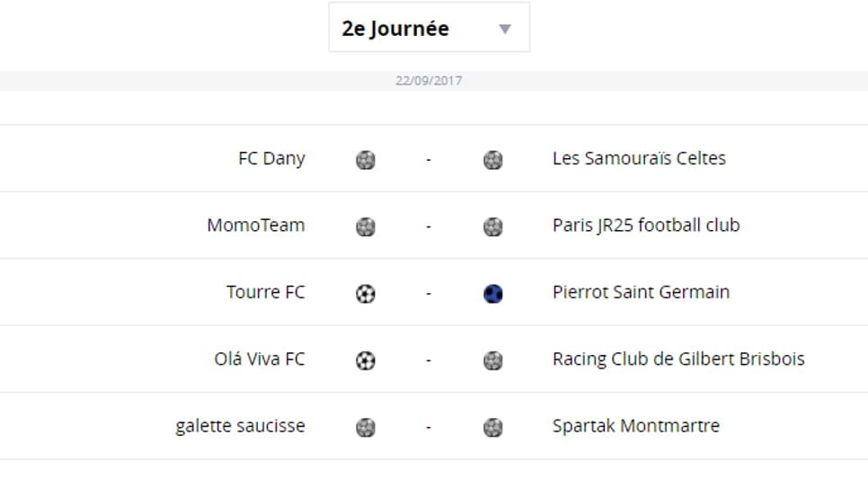Click Olá Viva FC's white soccer ball icon

(366, 360)
